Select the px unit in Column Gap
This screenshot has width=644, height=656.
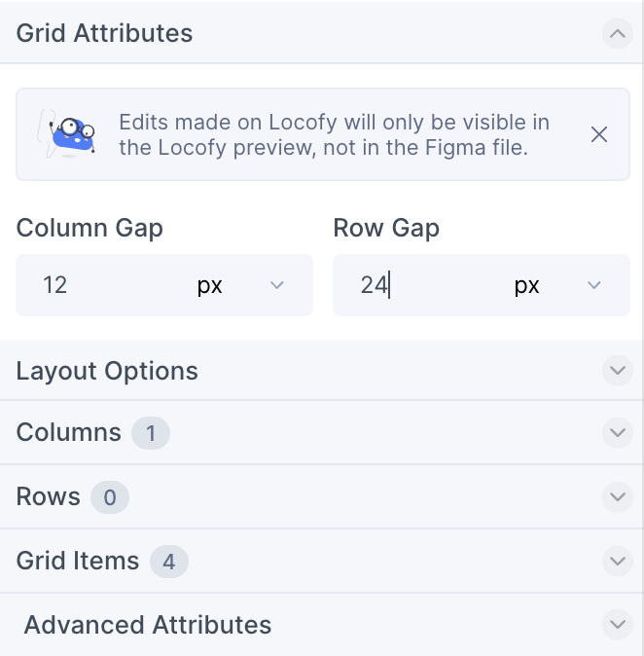[209, 286]
